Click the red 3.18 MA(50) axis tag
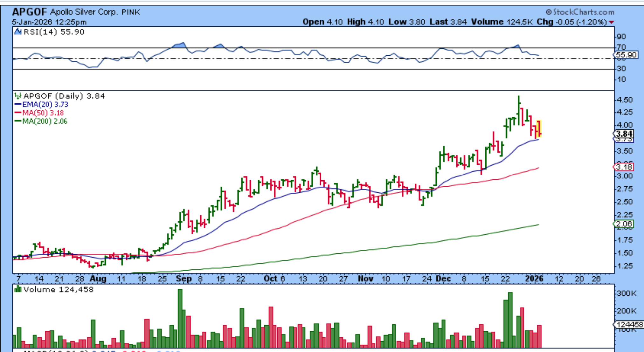Screen dimensions: 644x352 click(624, 167)
